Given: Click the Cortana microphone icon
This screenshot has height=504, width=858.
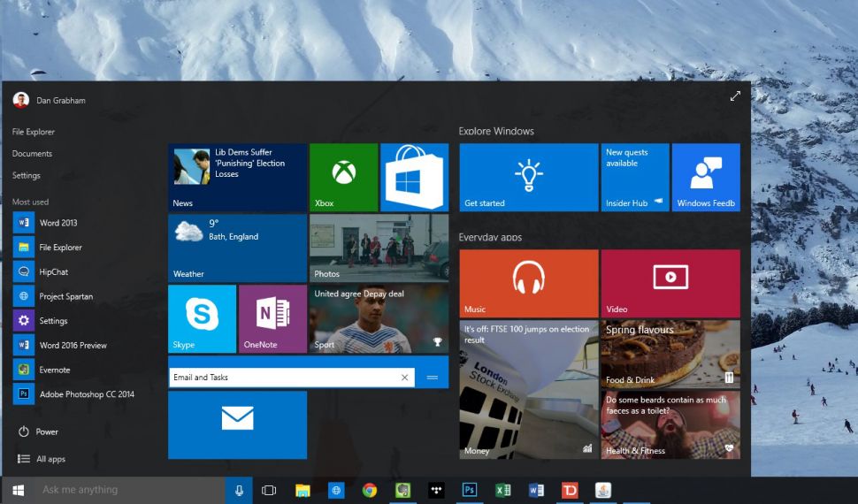Looking at the screenshot, I should (239, 491).
